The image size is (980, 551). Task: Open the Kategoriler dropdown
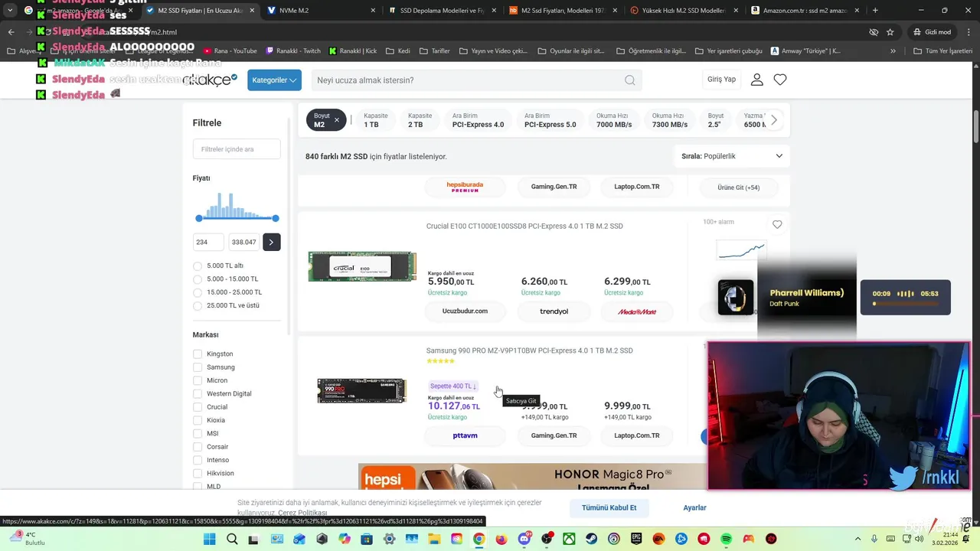(x=274, y=80)
